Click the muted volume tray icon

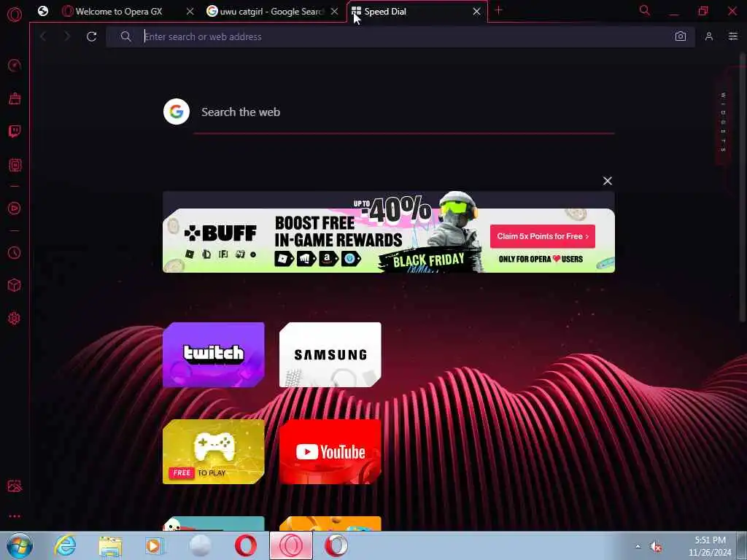click(656, 547)
